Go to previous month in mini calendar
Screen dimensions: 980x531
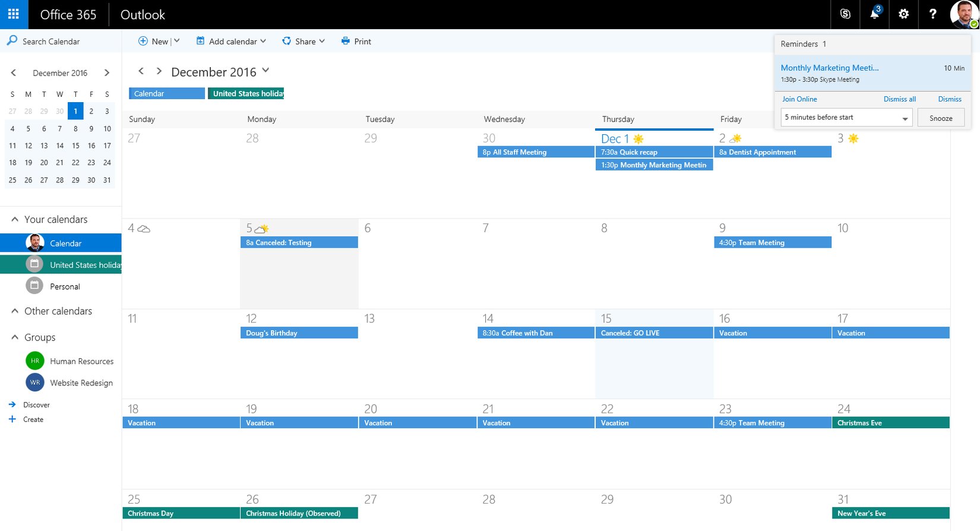pos(13,72)
